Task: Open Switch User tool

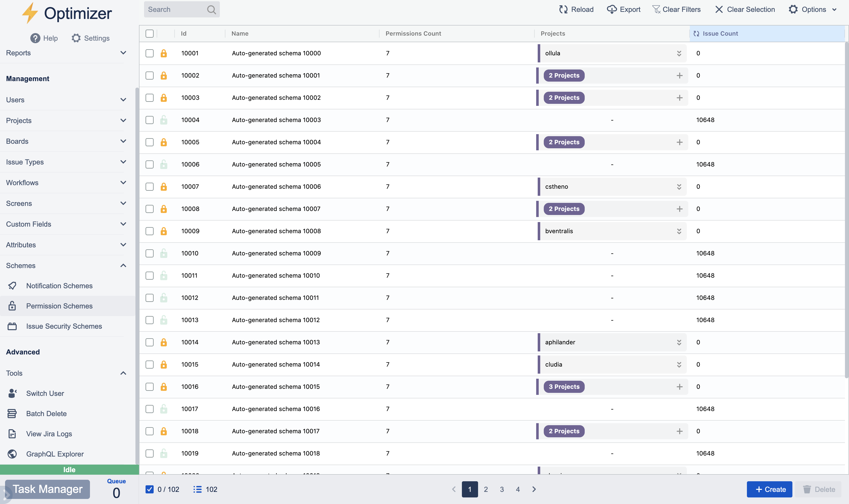Action: click(x=45, y=393)
